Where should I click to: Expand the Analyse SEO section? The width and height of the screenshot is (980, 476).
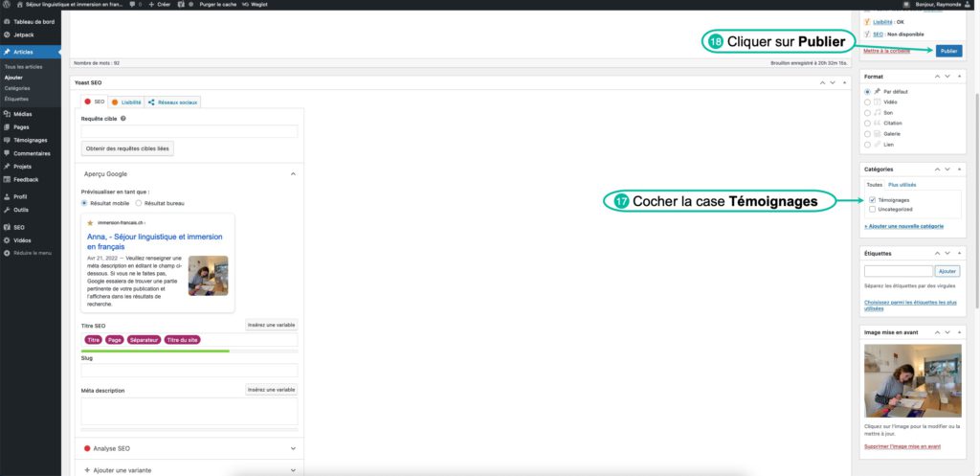click(x=293, y=447)
